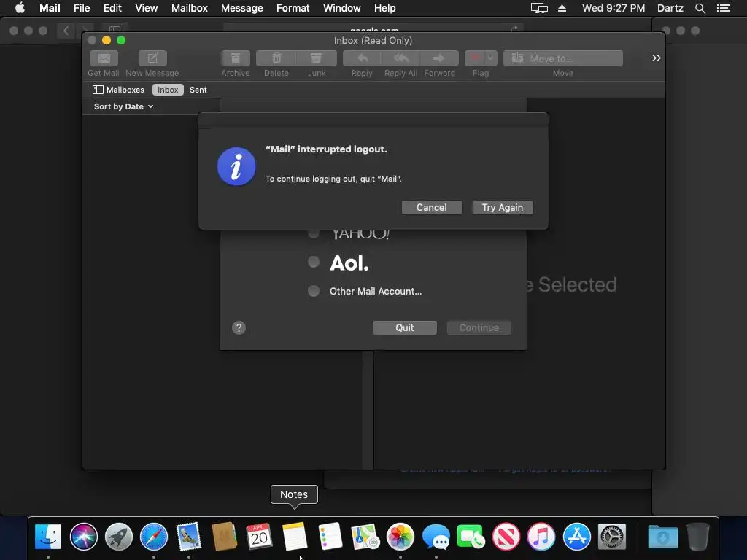Click the Reply All icon
The width and height of the screenshot is (747, 560).
pos(400,58)
